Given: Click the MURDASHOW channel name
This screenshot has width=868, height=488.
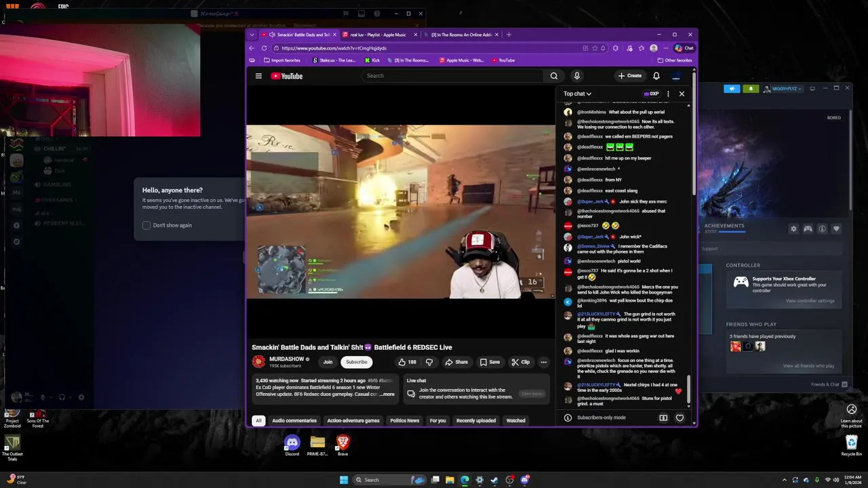Looking at the screenshot, I should [287, 359].
